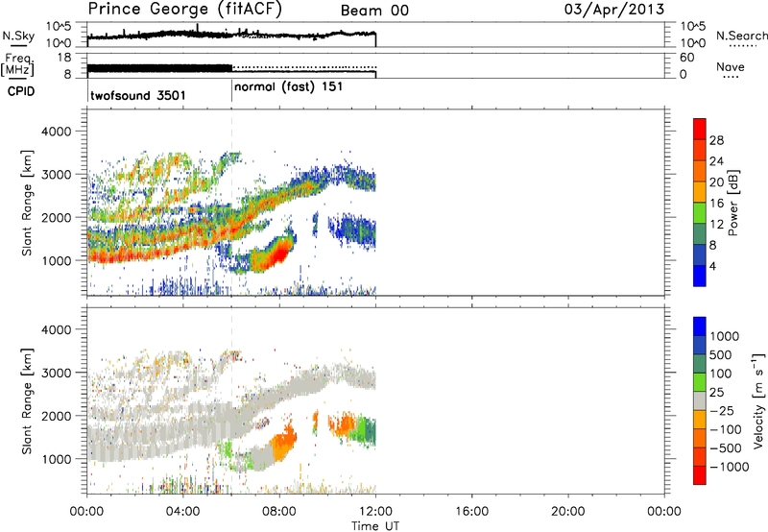
Task: Click the '500' Velocity colorbar label
Action: pyautogui.click(x=721, y=355)
